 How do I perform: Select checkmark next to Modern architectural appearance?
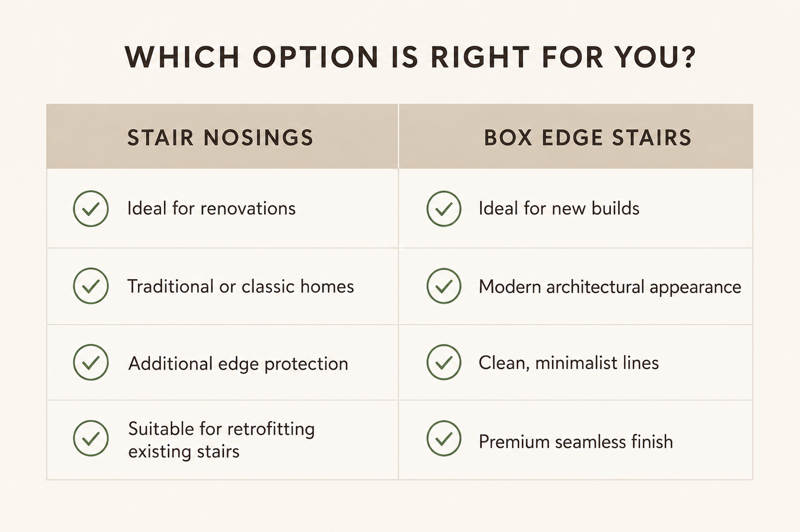pyautogui.click(x=443, y=286)
